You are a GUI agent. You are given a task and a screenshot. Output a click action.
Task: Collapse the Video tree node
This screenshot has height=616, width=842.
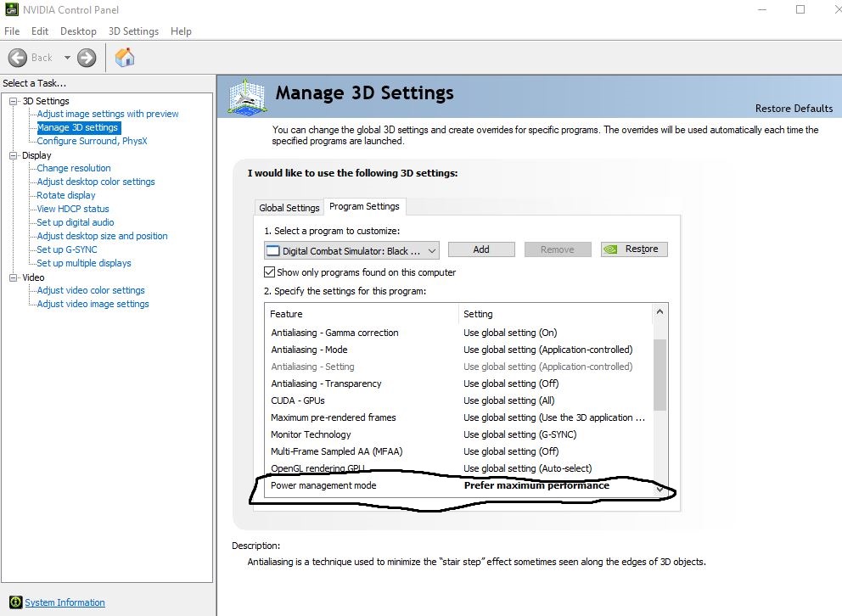point(14,277)
